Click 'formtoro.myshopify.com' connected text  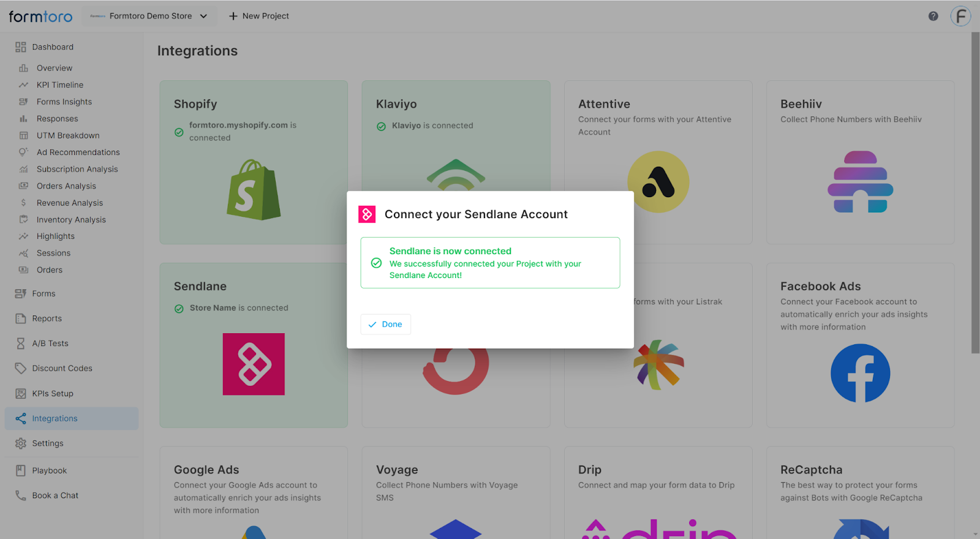click(x=243, y=131)
